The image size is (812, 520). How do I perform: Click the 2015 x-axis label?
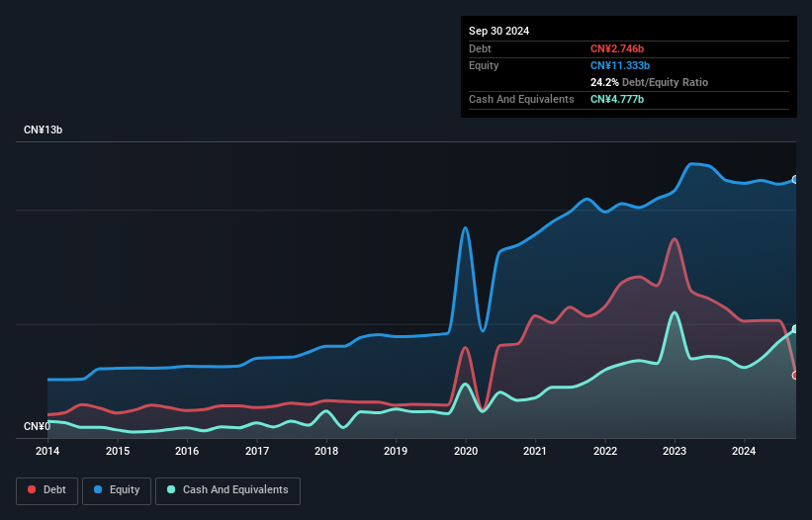118,451
